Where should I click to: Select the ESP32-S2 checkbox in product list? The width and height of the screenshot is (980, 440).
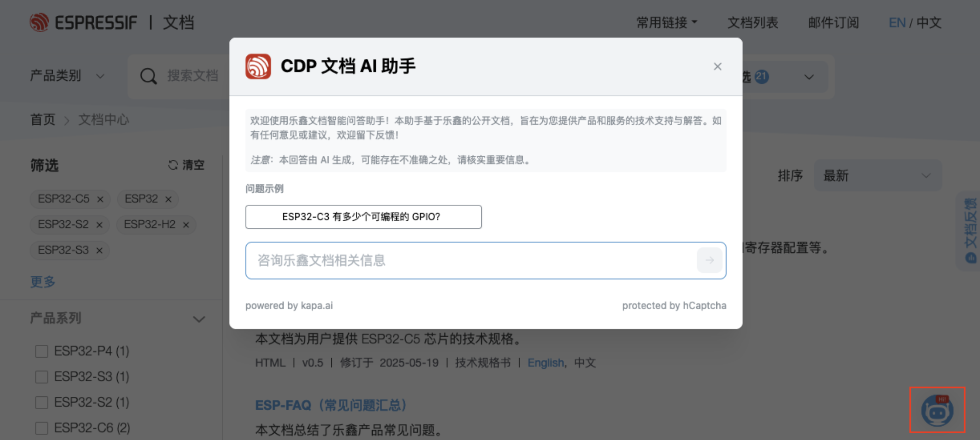(41, 402)
